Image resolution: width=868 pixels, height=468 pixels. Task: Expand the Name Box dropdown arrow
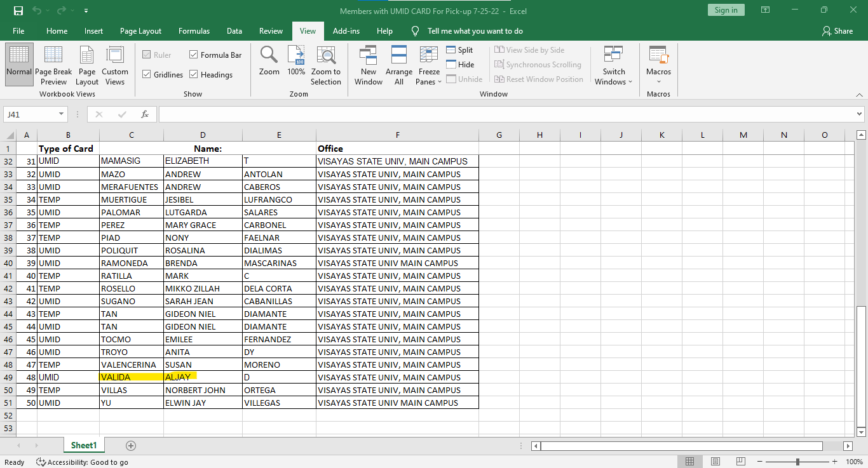point(62,114)
